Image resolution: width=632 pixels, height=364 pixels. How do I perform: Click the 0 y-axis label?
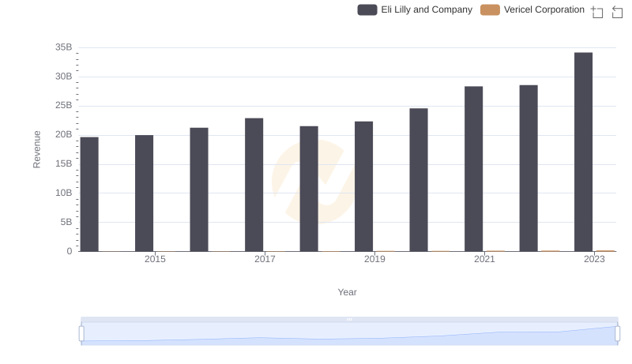tap(70, 251)
